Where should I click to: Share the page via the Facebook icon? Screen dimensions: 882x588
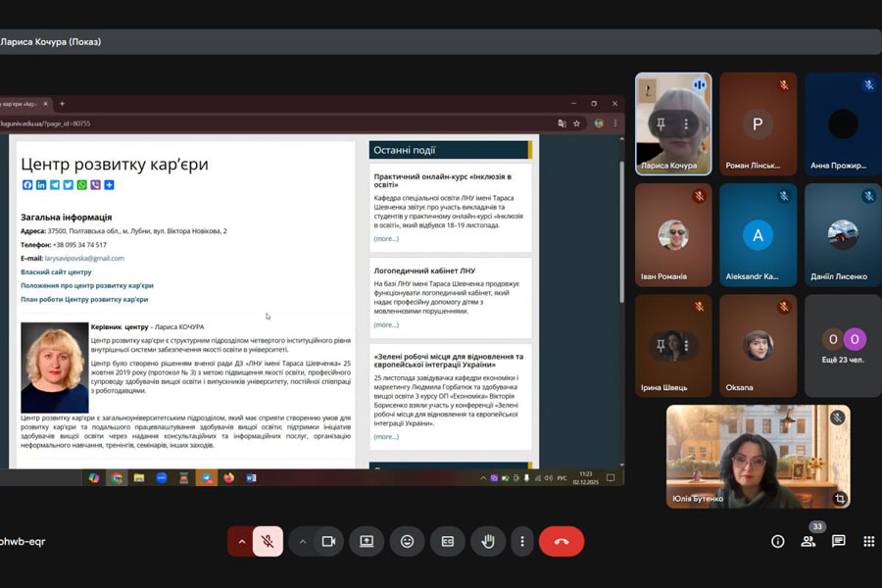27,185
